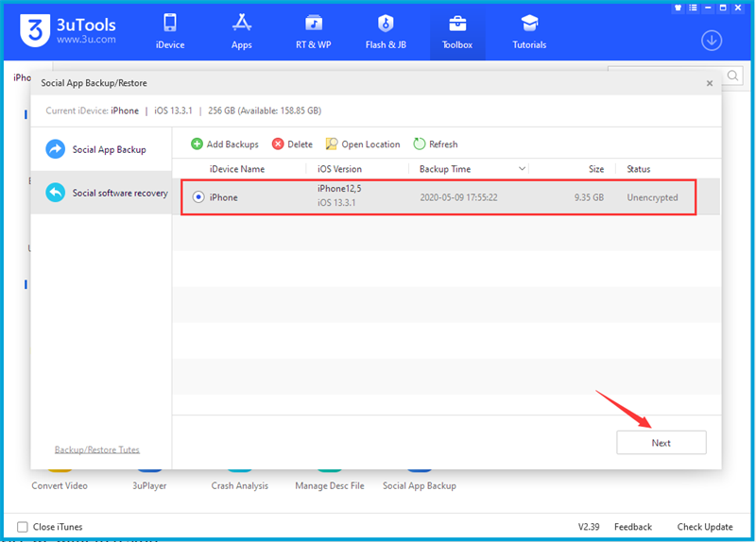Open the list menu icon in title bar
This screenshot has width=756, height=542.
coord(693,8)
